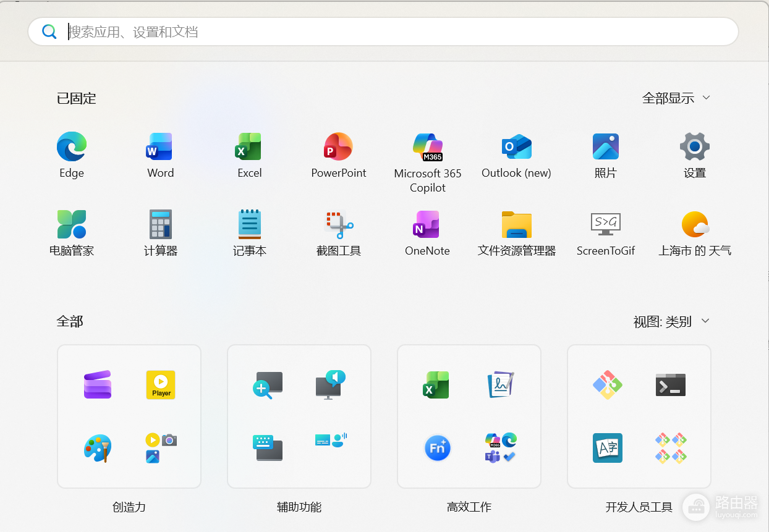Select the 高效工作 category label
769x532 pixels.
click(x=469, y=507)
